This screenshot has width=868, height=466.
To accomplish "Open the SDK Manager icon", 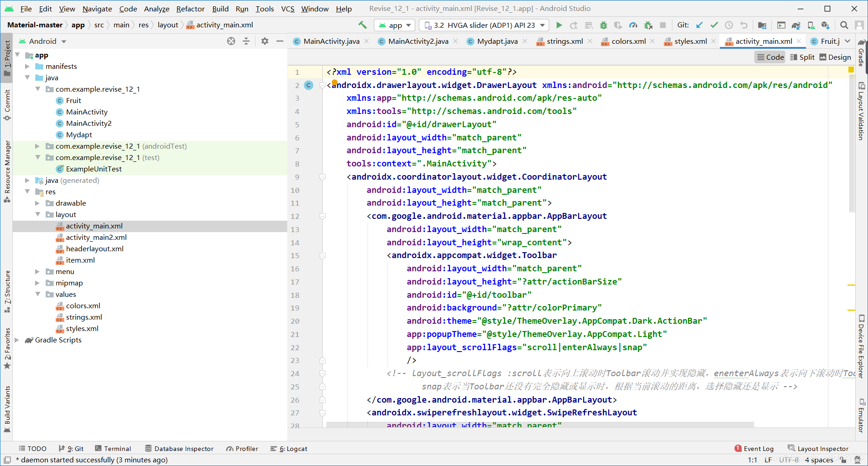I will pos(826,25).
